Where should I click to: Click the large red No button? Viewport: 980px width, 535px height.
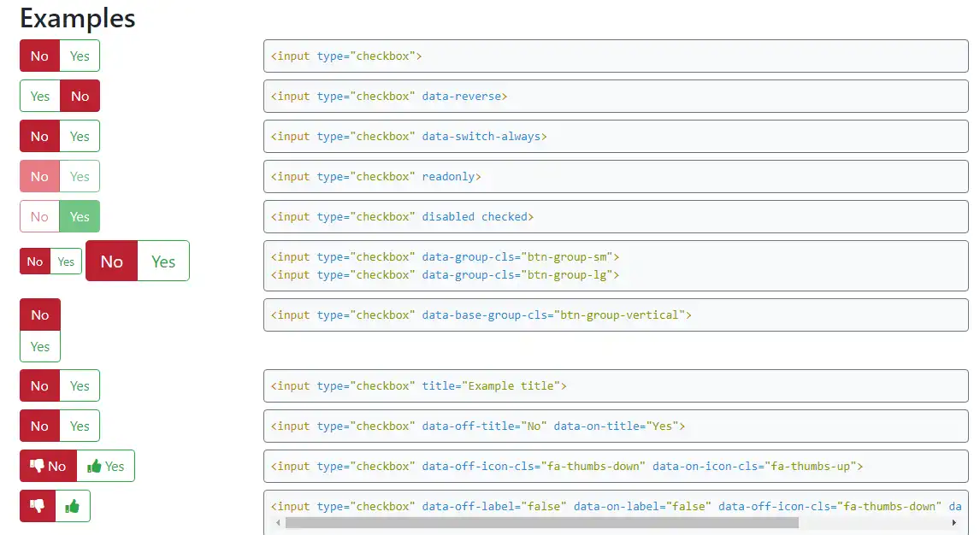(x=112, y=262)
